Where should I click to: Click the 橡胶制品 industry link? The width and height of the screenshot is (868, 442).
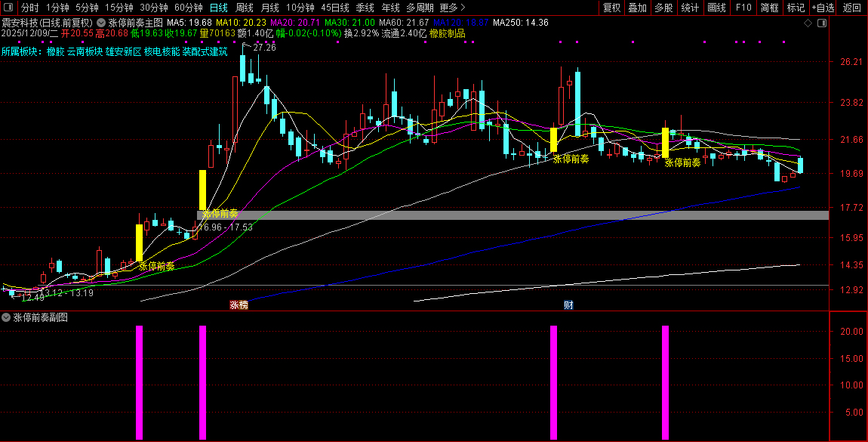click(447, 33)
